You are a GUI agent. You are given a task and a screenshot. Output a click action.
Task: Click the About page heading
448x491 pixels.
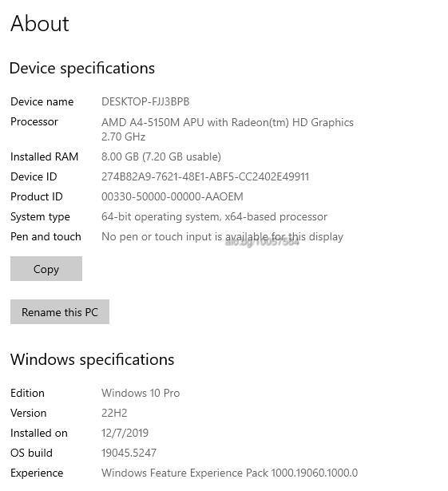pyautogui.click(x=39, y=23)
